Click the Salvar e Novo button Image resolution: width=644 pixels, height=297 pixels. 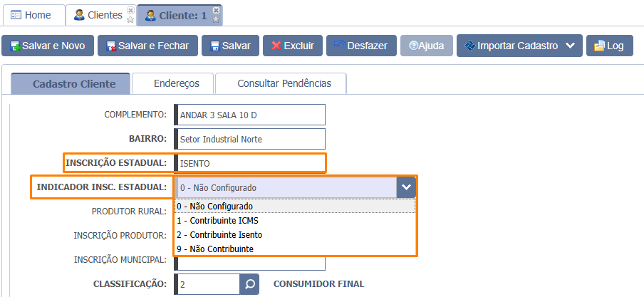48,46
